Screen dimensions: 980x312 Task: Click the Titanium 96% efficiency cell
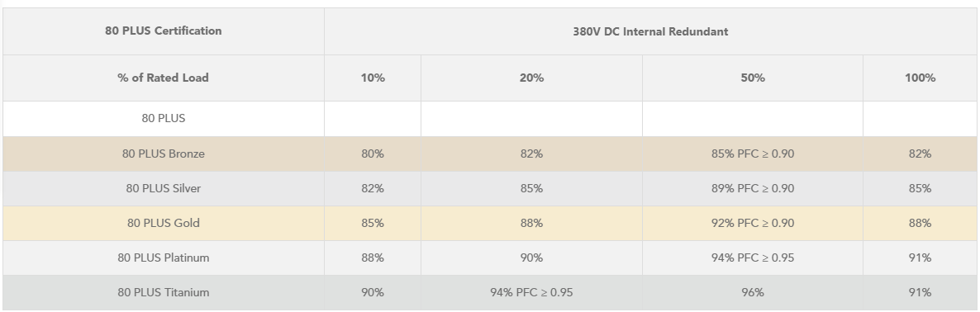coord(753,293)
